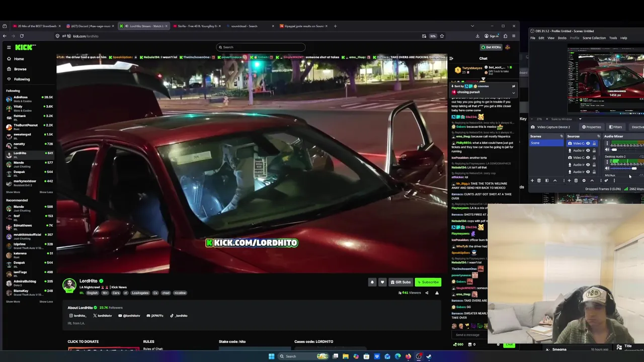
Task: Click the Kick search box
Action: point(261,47)
